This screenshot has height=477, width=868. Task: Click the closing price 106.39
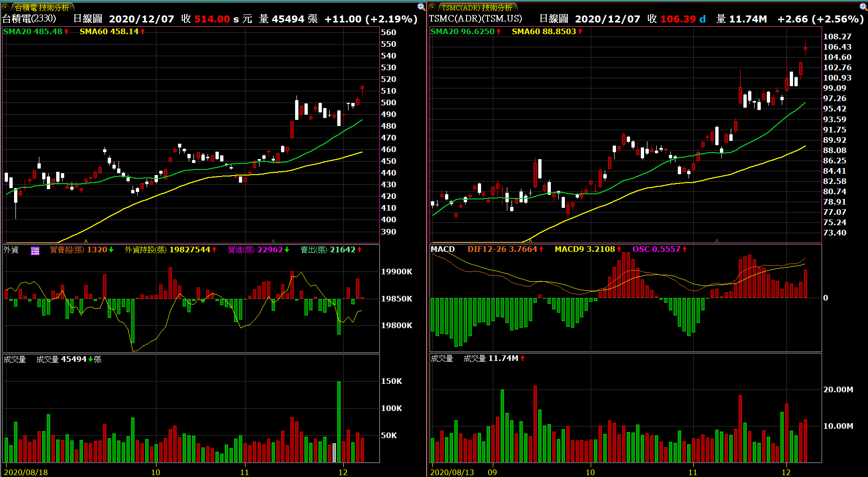point(678,19)
